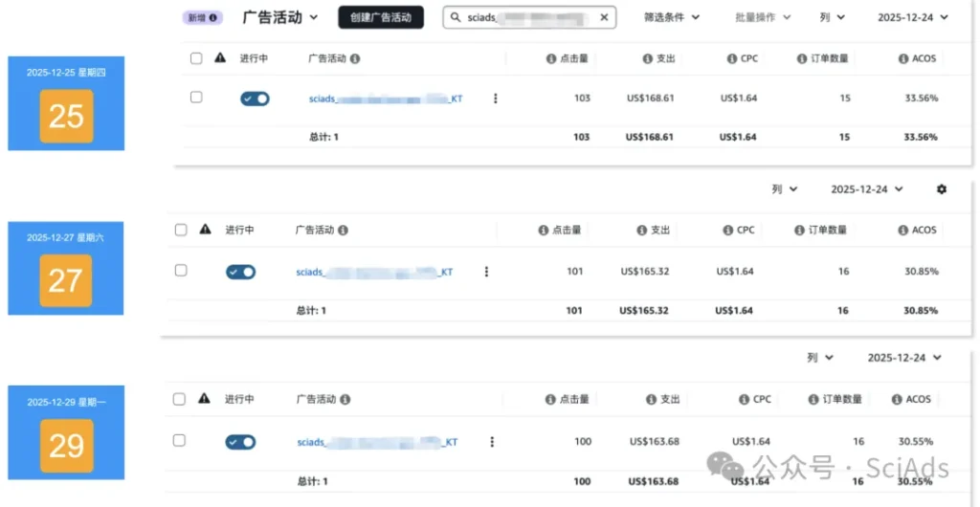Viewport: 980px width, 507px height.
Task: Check the campaign row checkbox in the 27th panel
Action: [x=181, y=271]
